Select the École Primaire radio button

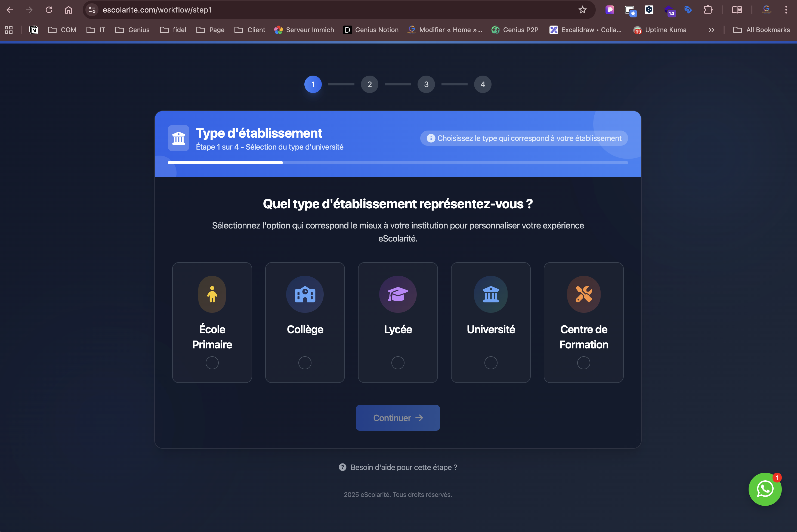[212, 363]
